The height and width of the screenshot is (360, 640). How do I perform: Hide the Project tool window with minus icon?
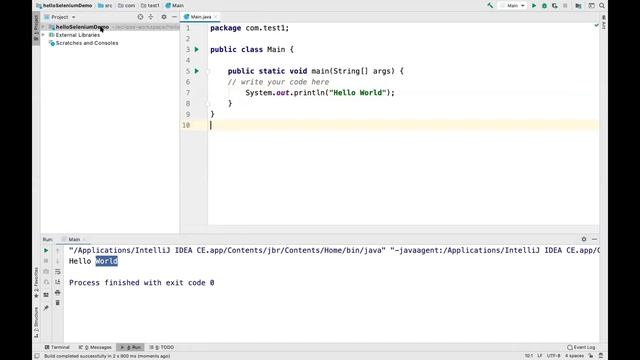174,17
